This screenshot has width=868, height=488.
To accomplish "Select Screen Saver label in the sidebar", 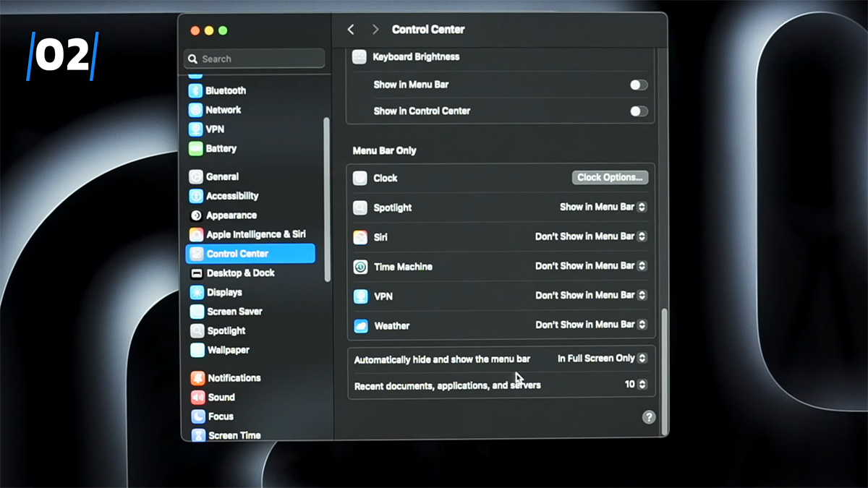I will 234,312.
